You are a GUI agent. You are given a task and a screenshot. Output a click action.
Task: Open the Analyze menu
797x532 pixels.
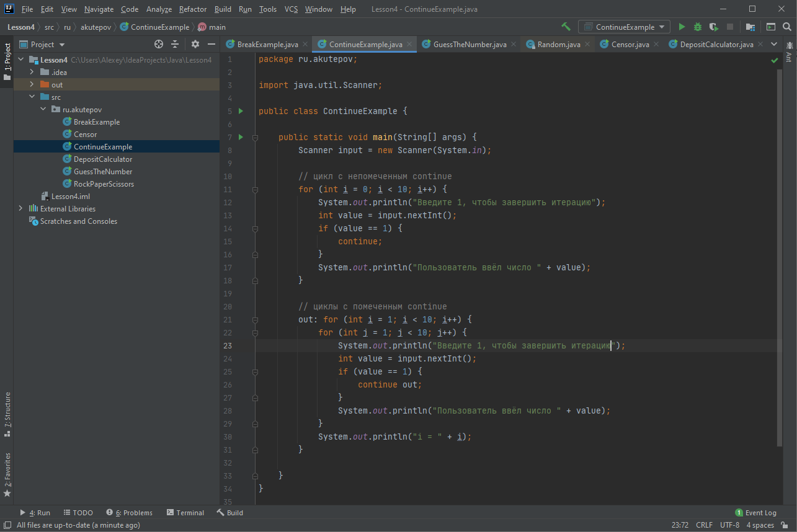pyautogui.click(x=159, y=9)
